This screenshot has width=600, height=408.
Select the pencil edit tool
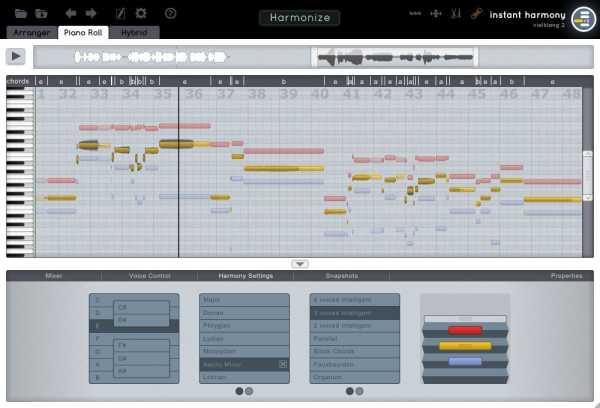[120, 13]
